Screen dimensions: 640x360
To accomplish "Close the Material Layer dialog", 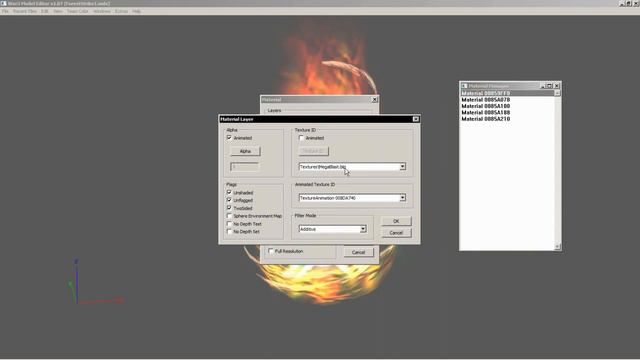I will click(x=416, y=119).
